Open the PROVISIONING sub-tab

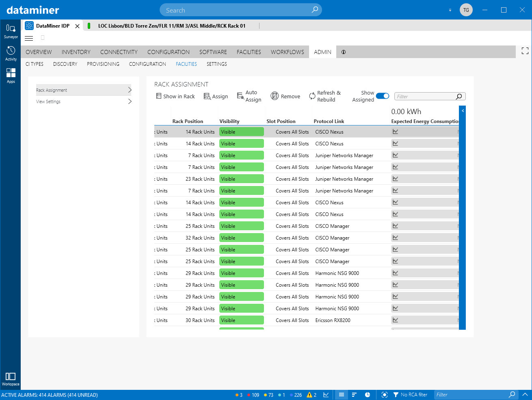coord(103,64)
